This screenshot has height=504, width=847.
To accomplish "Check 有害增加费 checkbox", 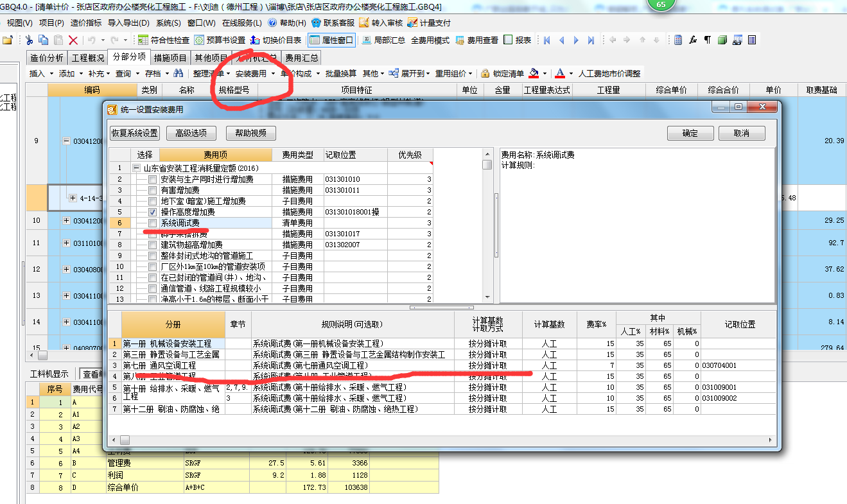I will coord(152,191).
